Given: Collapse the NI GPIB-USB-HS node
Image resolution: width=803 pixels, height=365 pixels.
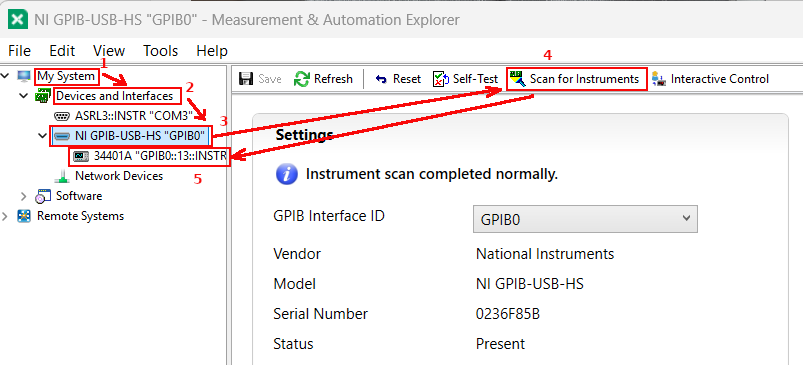Looking at the screenshot, I should pyautogui.click(x=43, y=136).
